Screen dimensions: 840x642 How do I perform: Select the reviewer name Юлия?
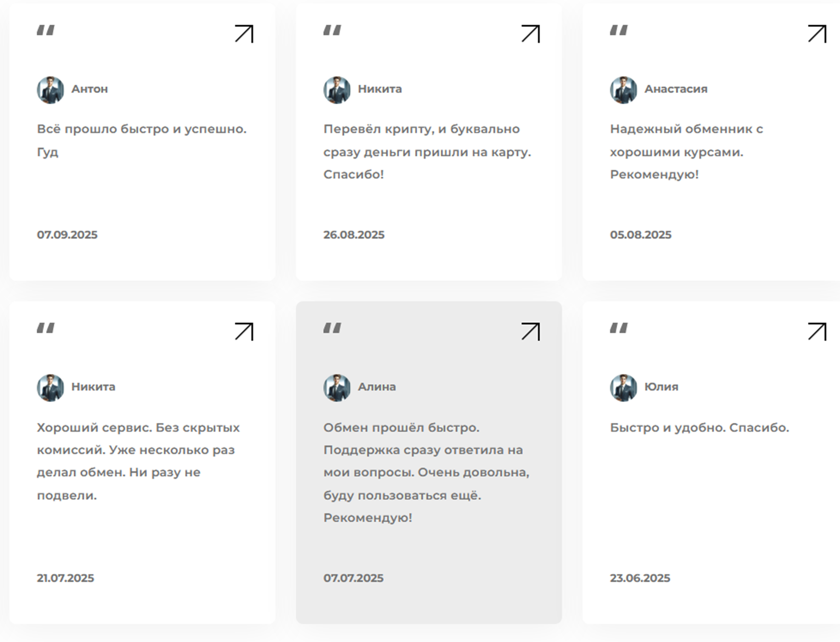click(662, 387)
